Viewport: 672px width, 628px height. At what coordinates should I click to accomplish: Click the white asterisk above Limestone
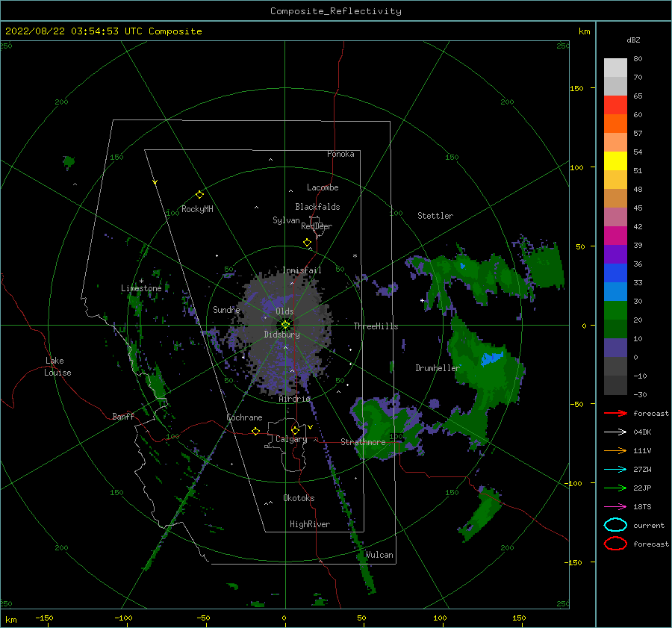141,282
